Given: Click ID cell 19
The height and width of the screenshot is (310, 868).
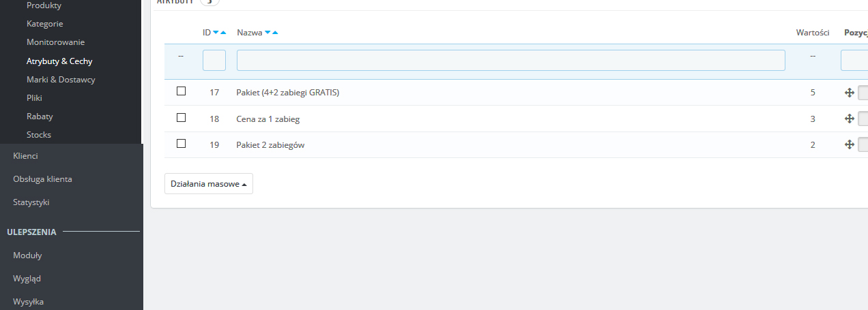Looking at the screenshot, I should (x=214, y=144).
